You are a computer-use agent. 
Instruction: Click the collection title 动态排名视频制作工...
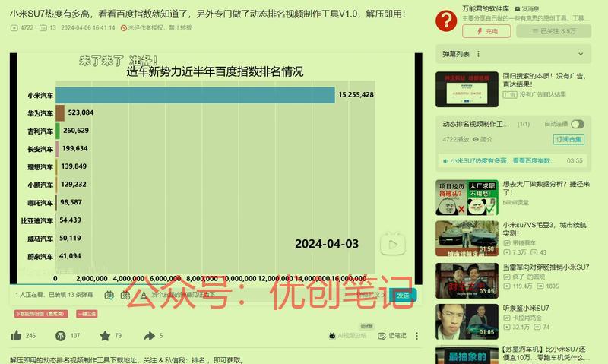click(x=476, y=124)
